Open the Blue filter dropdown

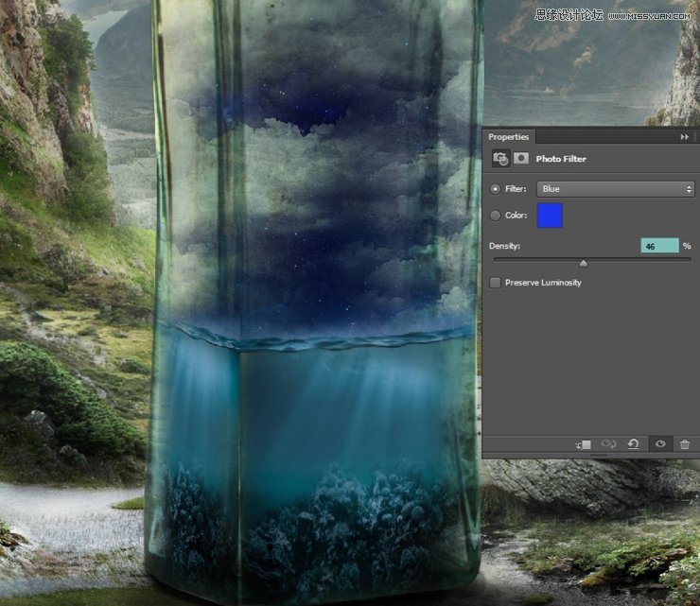[615, 189]
